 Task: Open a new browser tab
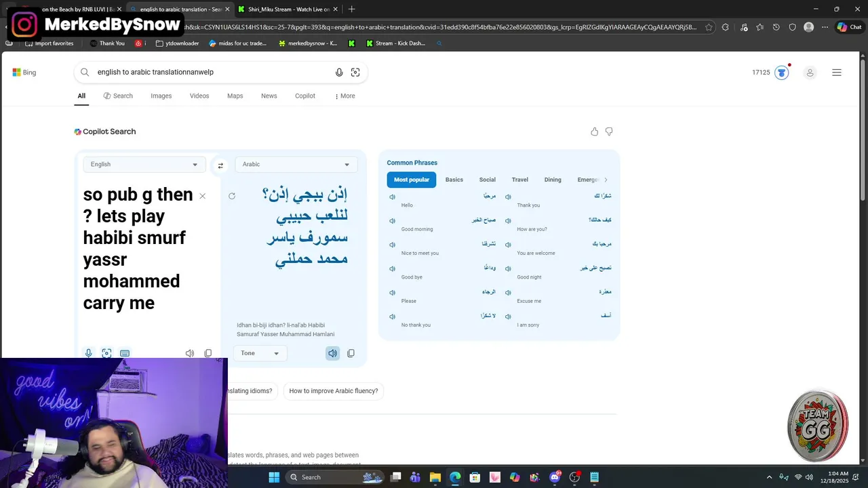tap(351, 9)
